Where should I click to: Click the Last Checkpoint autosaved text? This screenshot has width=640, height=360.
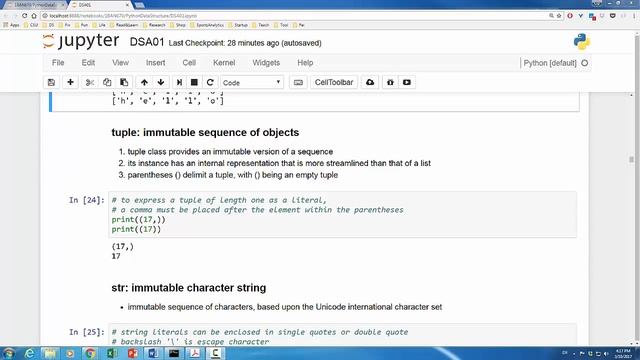[245, 43]
